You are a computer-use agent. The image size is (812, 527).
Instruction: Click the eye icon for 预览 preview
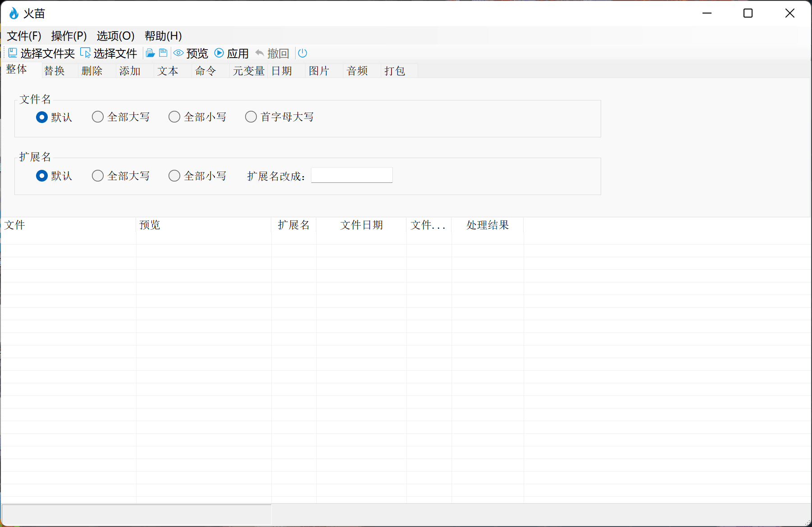(x=178, y=53)
